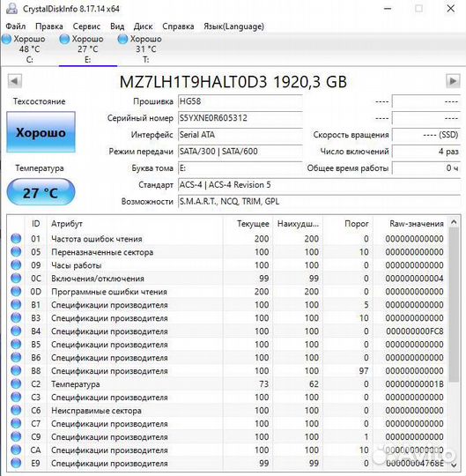The width and height of the screenshot is (466, 476).
Task: Select the Часы работы row
Action: [226, 265]
